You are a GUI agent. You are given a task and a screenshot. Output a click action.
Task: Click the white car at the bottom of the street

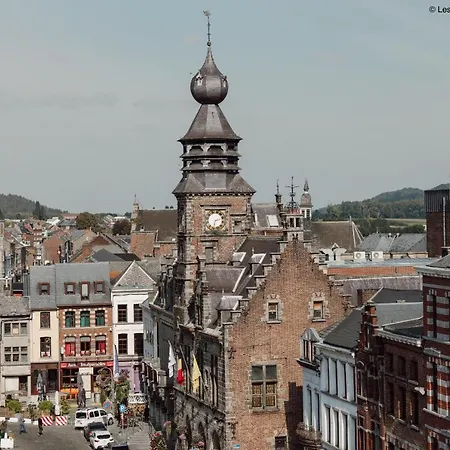click(101, 439)
